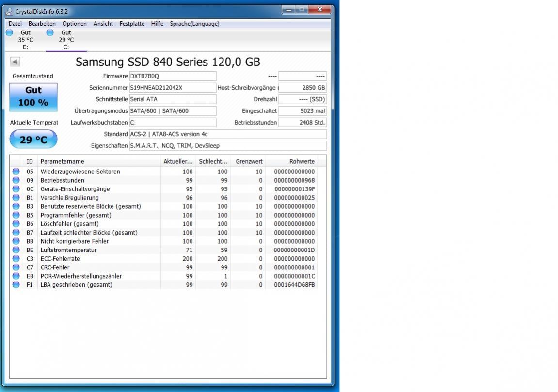Sort by the Rohwerte column header
Screen dimensions: 558x392
[x=291, y=161]
